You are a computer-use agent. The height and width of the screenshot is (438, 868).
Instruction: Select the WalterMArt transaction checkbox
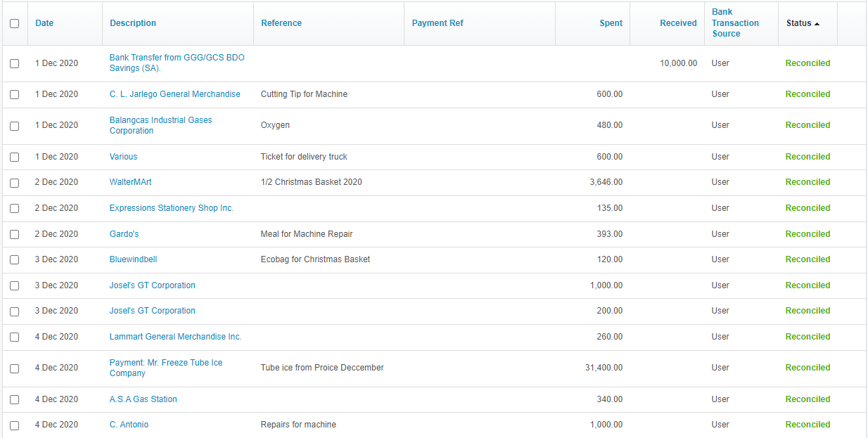pos(15,182)
